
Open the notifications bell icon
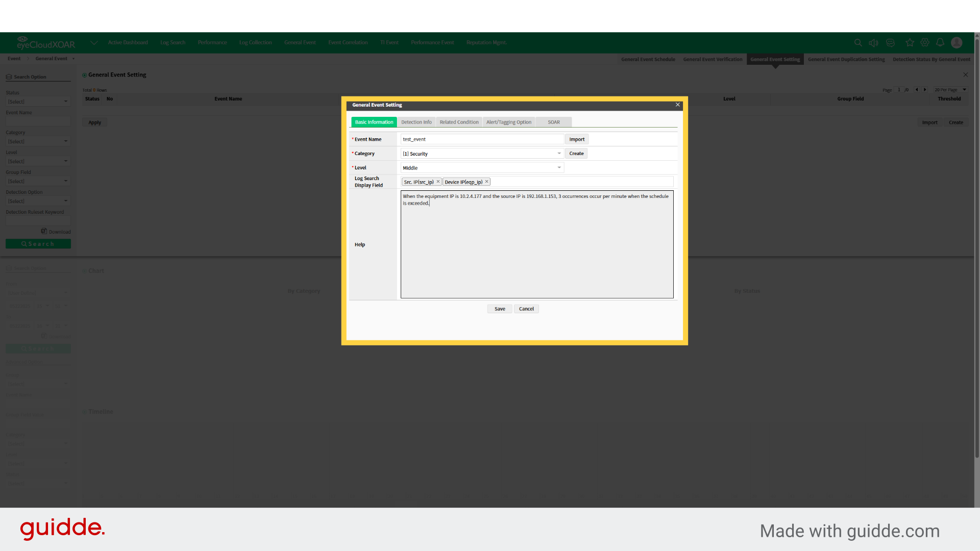pos(940,43)
